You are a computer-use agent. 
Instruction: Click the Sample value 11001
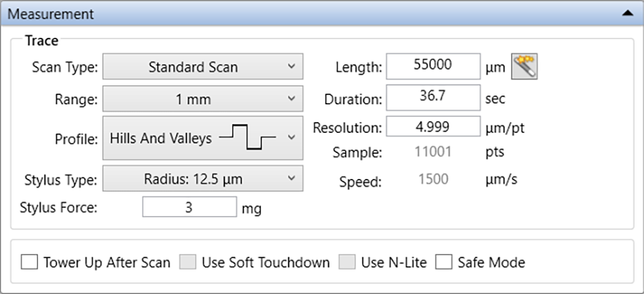click(433, 152)
